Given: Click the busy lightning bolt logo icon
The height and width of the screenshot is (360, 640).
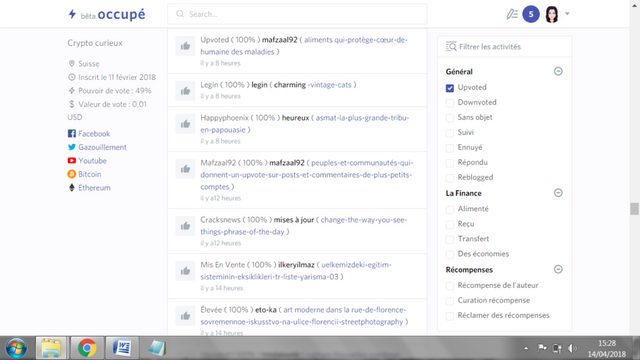Looking at the screenshot, I should [72, 14].
